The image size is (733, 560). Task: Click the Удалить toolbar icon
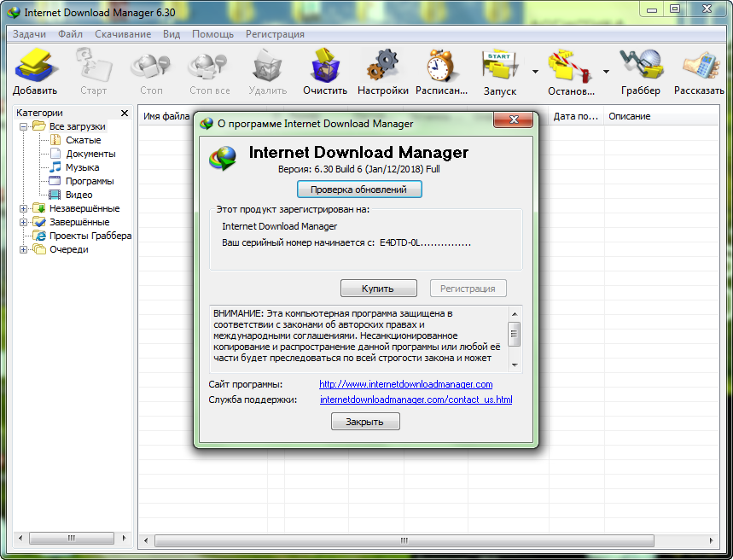point(267,66)
